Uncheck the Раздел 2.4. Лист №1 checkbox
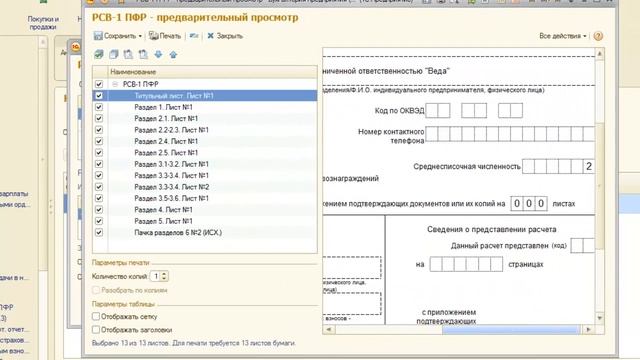The width and height of the screenshot is (640, 360). coord(99,141)
